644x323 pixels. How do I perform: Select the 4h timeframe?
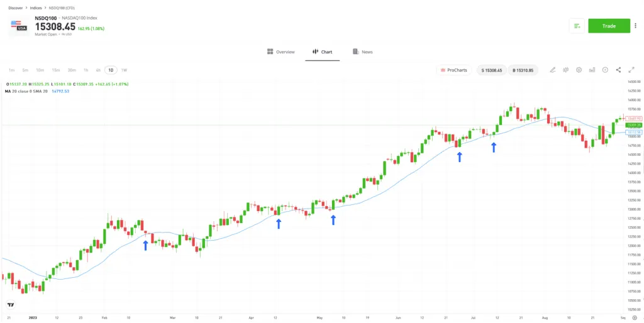coord(98,70)
